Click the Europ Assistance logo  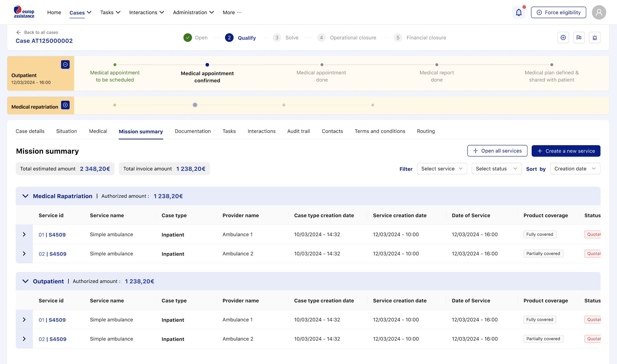click(x=24, y=12)
